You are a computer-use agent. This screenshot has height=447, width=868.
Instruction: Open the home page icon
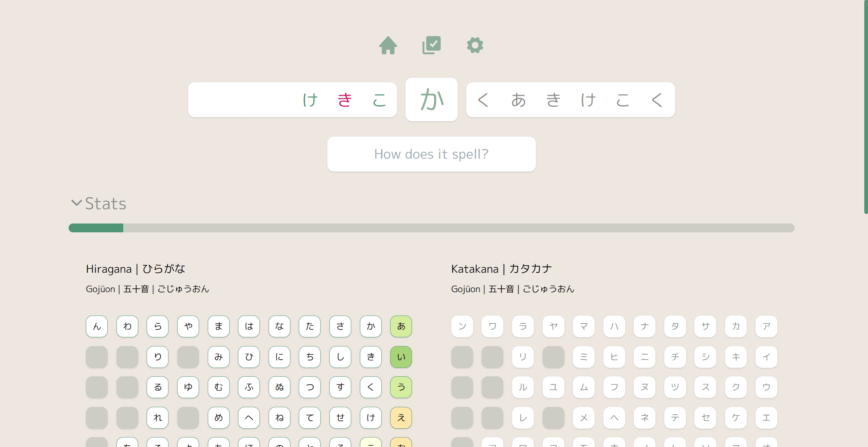(388, 45)
